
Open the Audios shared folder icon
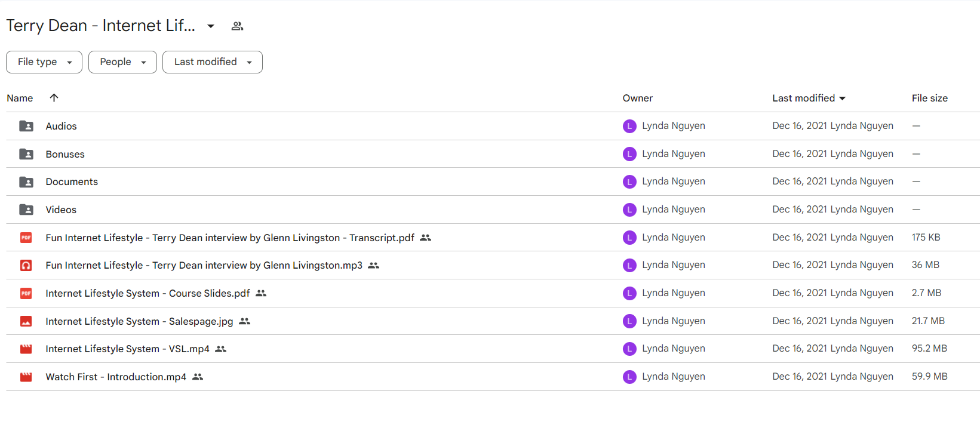(26, 126)
